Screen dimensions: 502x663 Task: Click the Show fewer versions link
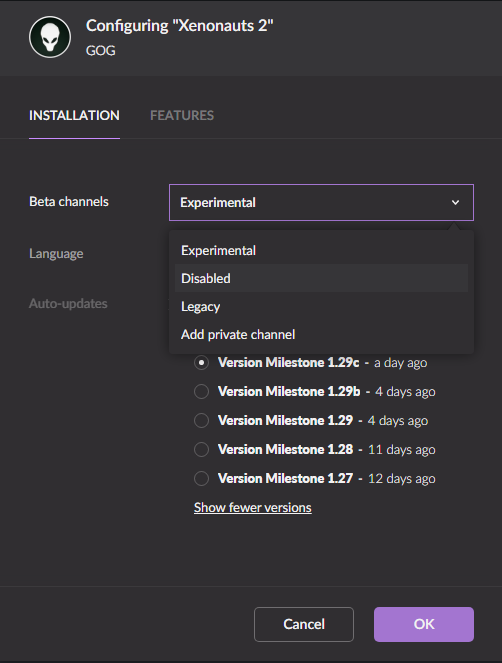pyautogui.click(x=252, y=507)
